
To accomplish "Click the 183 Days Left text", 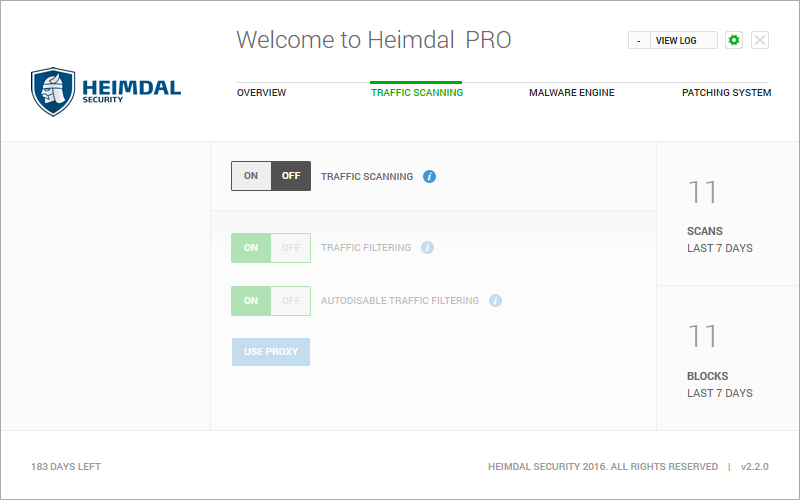I will tap(66, 467).
